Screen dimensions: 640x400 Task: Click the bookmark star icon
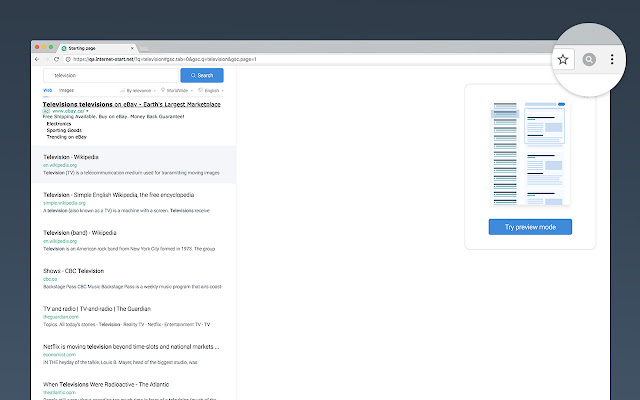pyautogui.click(x=563, y=60)
